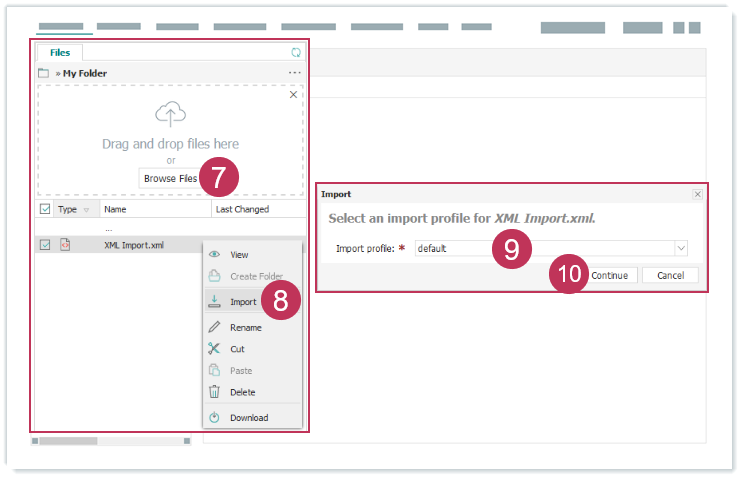The width and height of the screenshot is (742, 479).
Task: Select Import from the context menu
Action: pyautogui.click(x=243, y=301)
